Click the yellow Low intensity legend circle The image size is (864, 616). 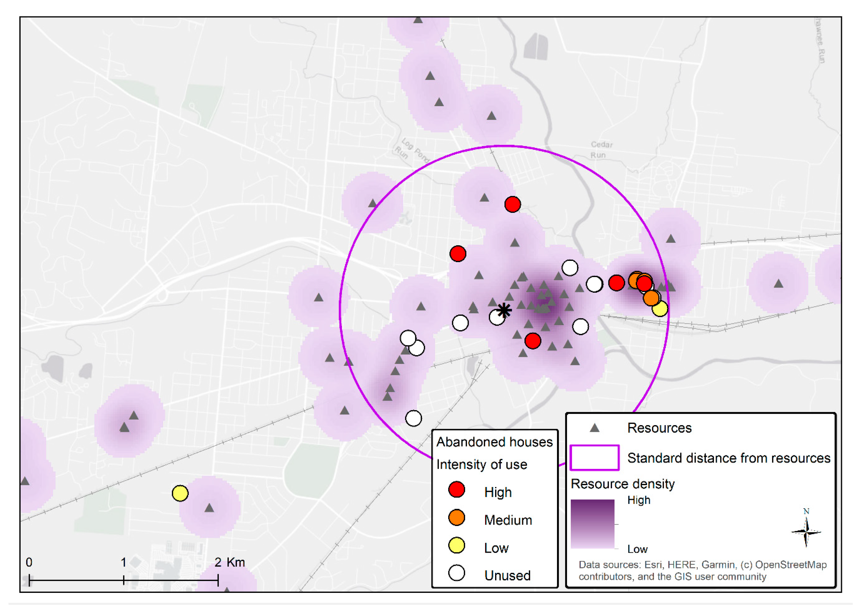456,545
